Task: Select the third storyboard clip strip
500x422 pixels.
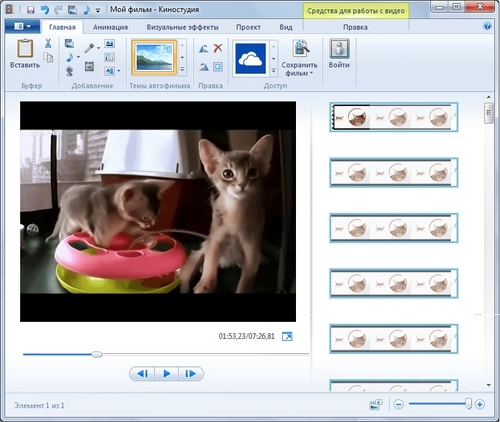Action: coord(394,228)
